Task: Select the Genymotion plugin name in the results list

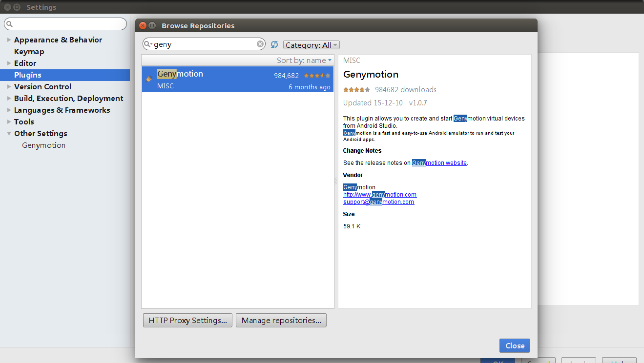Action: tap(180, 74)
